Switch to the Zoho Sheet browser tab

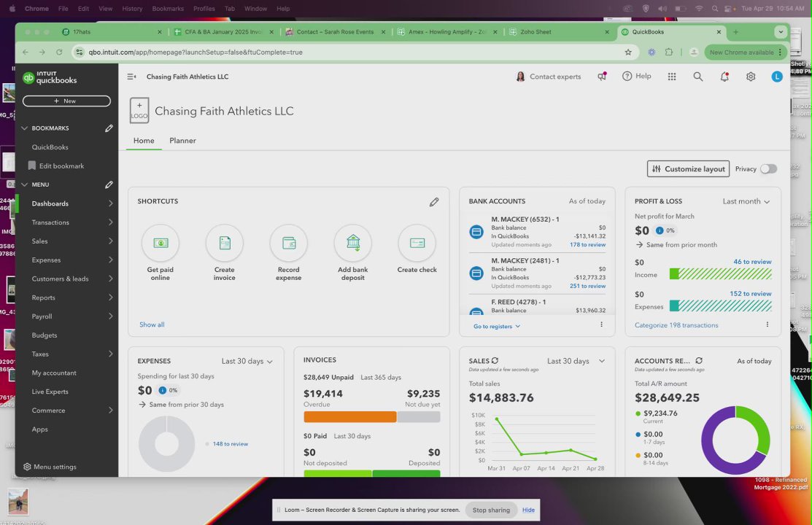click(x=560, y=32)
